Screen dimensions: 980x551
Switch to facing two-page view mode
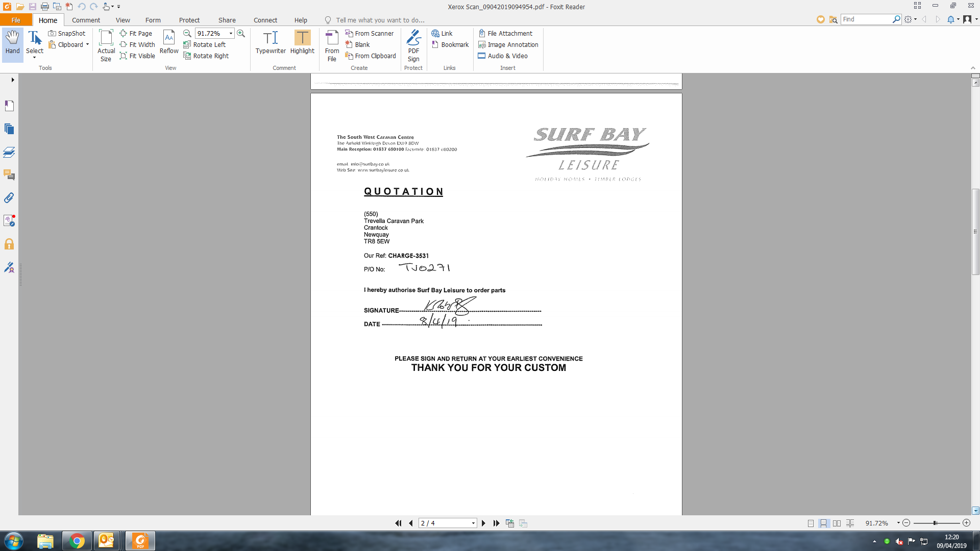(x=837, y=523)
